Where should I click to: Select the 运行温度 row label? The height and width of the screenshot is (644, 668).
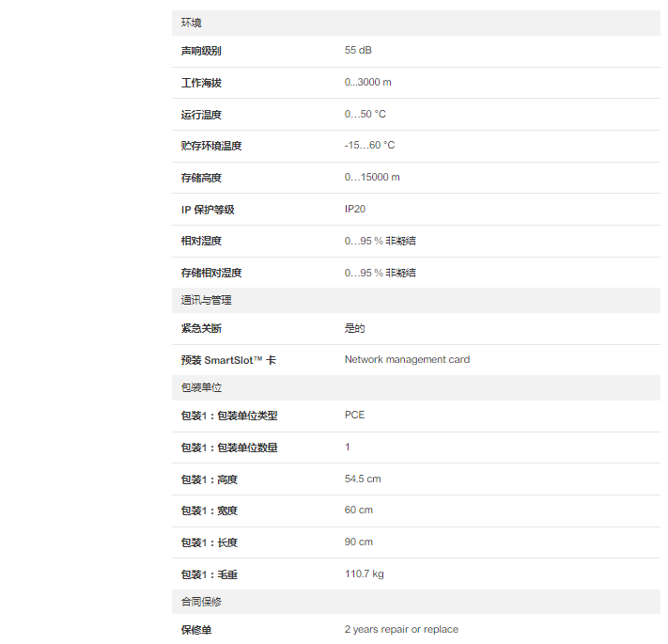[x=201, y=115]
